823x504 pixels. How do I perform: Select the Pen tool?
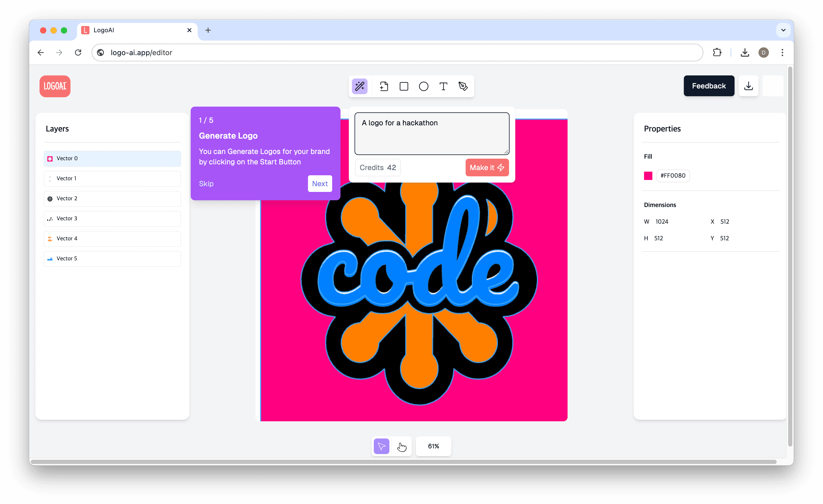point(463,86)
